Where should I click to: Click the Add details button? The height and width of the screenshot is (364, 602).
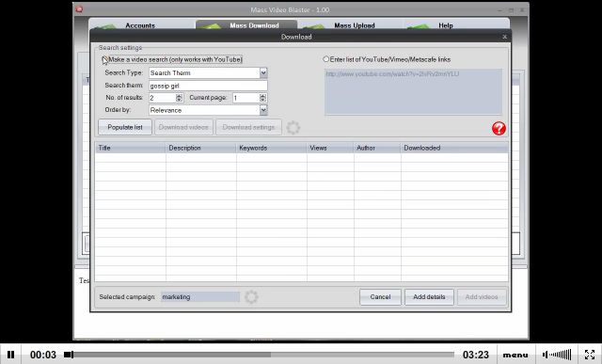pyautogui.click(x=429, y=297)
